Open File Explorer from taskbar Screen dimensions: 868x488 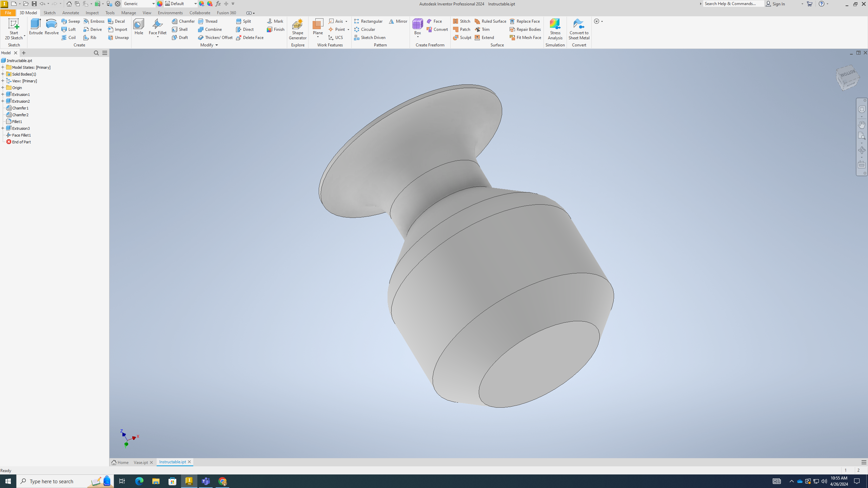pyautogui.click(x=156, y=481)
